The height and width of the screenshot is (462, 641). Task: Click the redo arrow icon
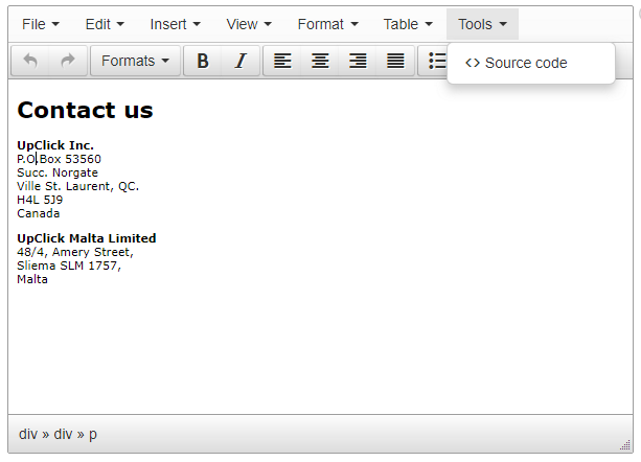[x=68, y=61]
